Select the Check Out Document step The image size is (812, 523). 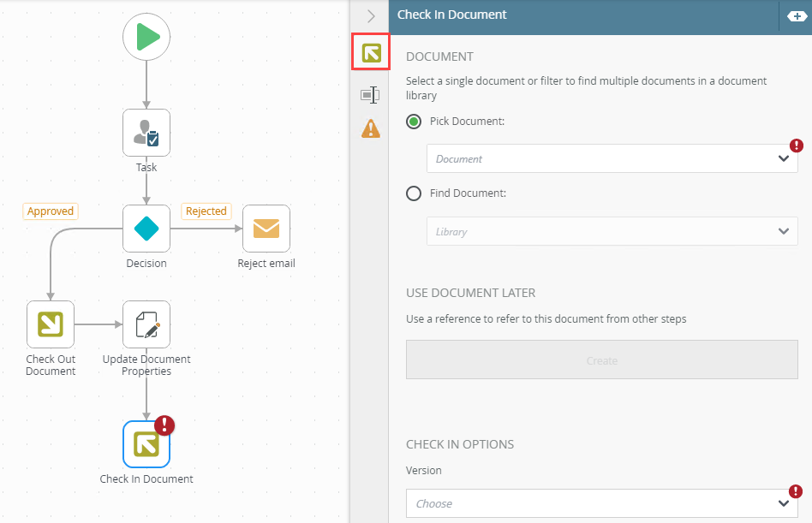pos(51,324)
